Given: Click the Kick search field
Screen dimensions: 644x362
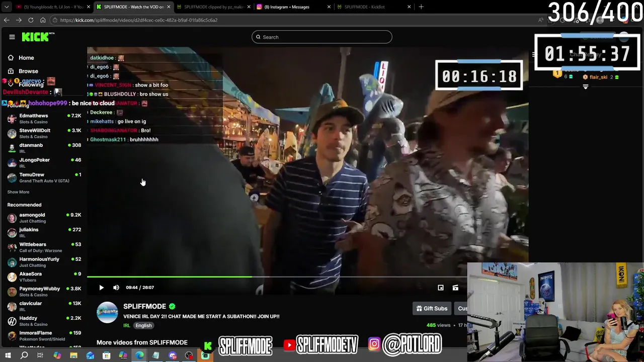Looking at the screenshot, I should tap(322, 37).
